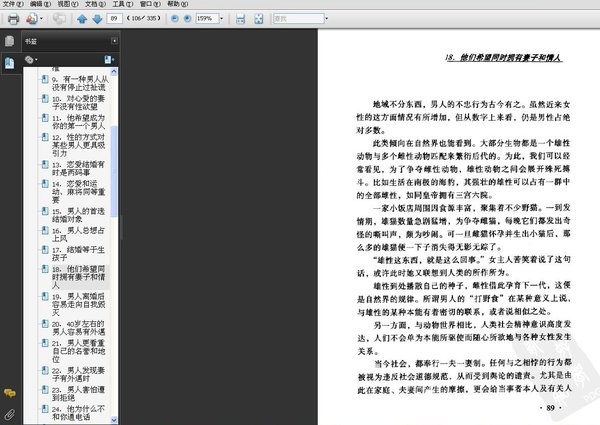Click the new bookmark icon
This screenshot has width=600, height=425.
109,60
